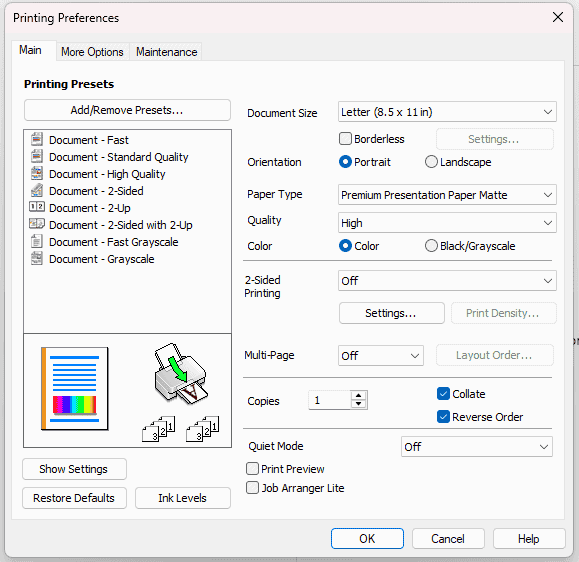Click the right reverse-order pages stack icon

(x=203, y=429)
